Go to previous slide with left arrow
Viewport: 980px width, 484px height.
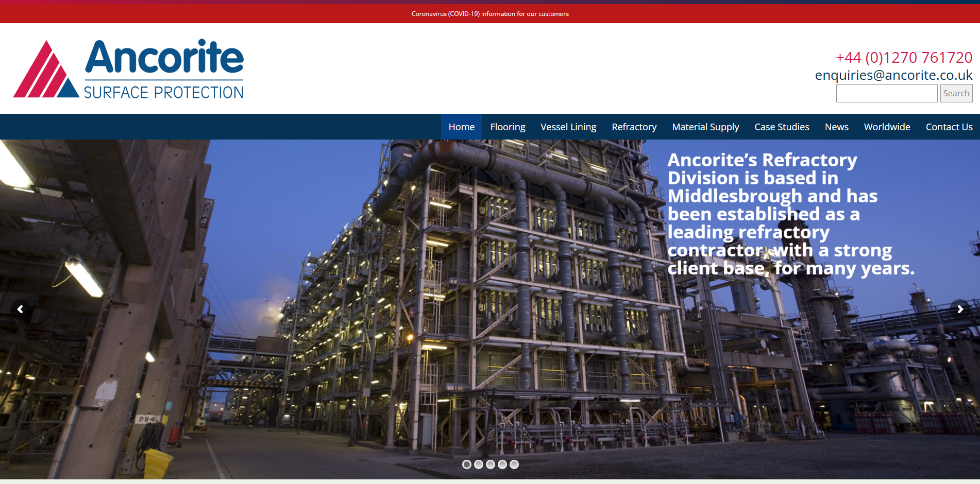click(20, 309)
